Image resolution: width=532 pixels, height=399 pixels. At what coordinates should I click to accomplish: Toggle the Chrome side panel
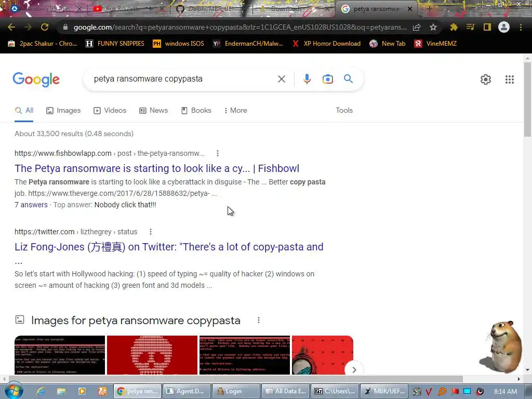click(487, 27)
